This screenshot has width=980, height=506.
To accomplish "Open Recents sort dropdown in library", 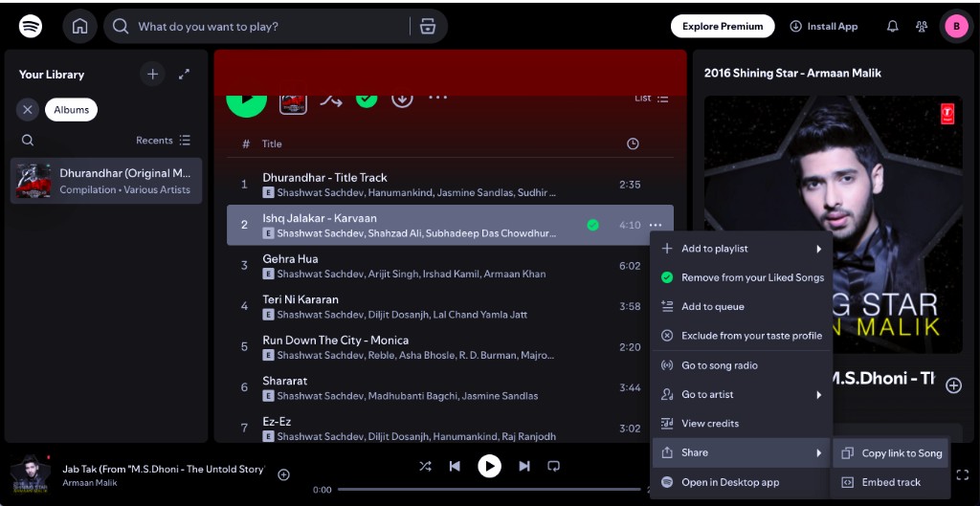I will (163, 141).
